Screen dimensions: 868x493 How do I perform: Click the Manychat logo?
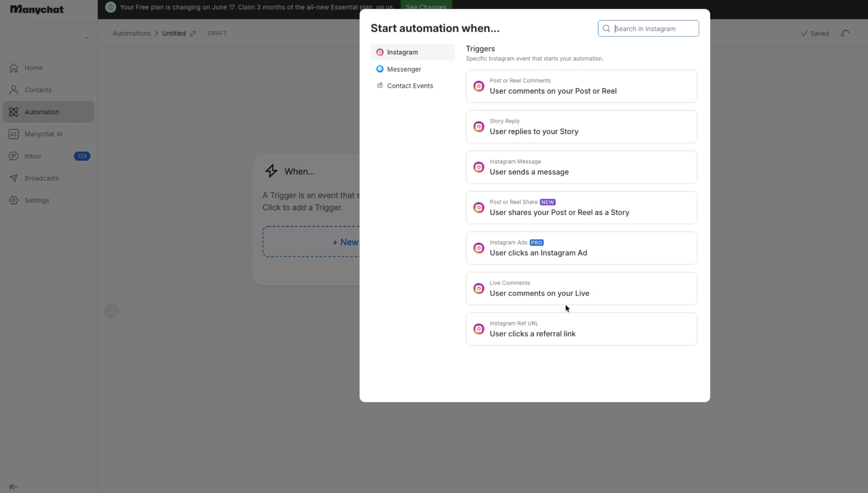click(37, 9)
